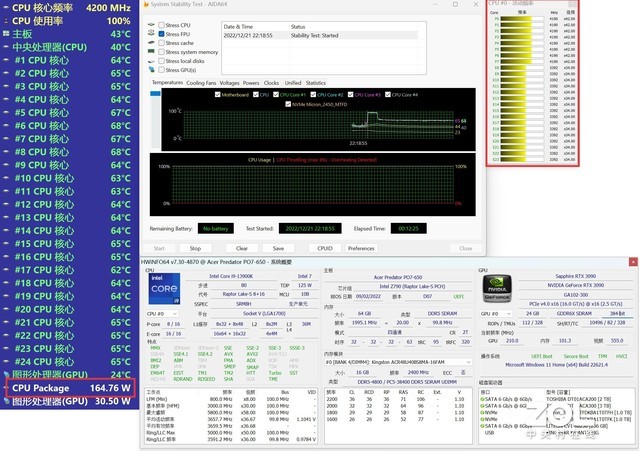Click the CPU Package 164.76 W reading

point(70,388)
